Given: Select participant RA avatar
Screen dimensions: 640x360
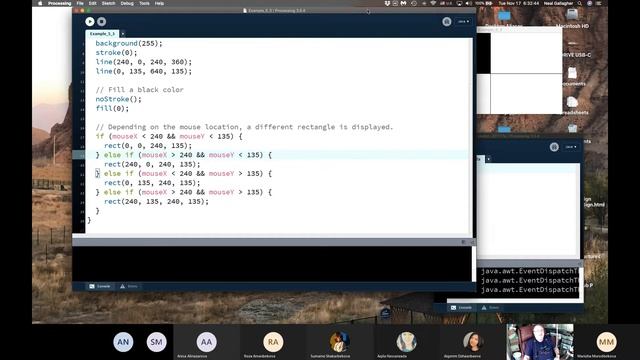Looking at the screenshot, I should 273,342.
